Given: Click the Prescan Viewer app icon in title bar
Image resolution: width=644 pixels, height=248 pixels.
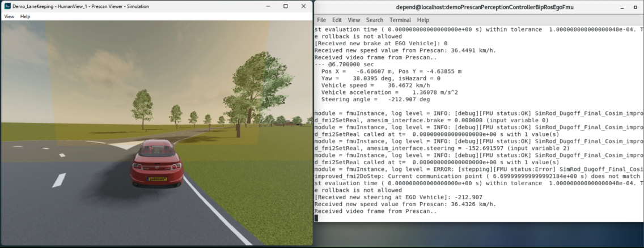Looking at the screenshot, I should (7, 6).
